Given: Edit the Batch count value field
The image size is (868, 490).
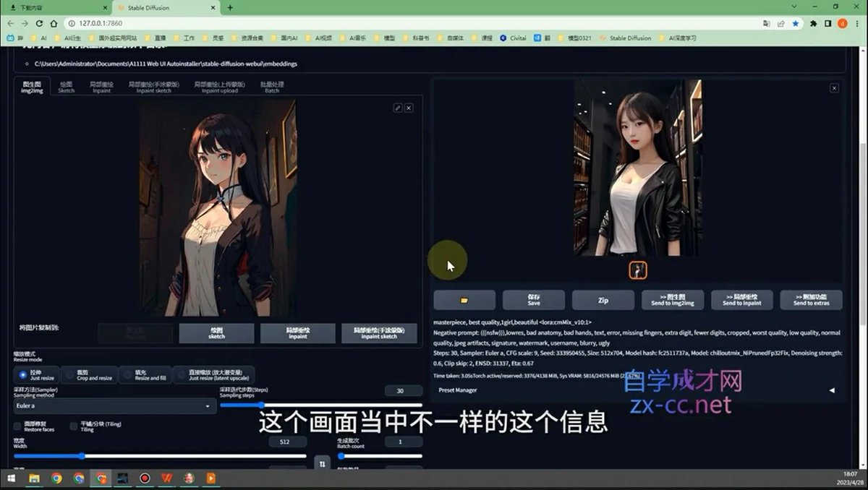Looking at the screenshot, I should point(404,442).
